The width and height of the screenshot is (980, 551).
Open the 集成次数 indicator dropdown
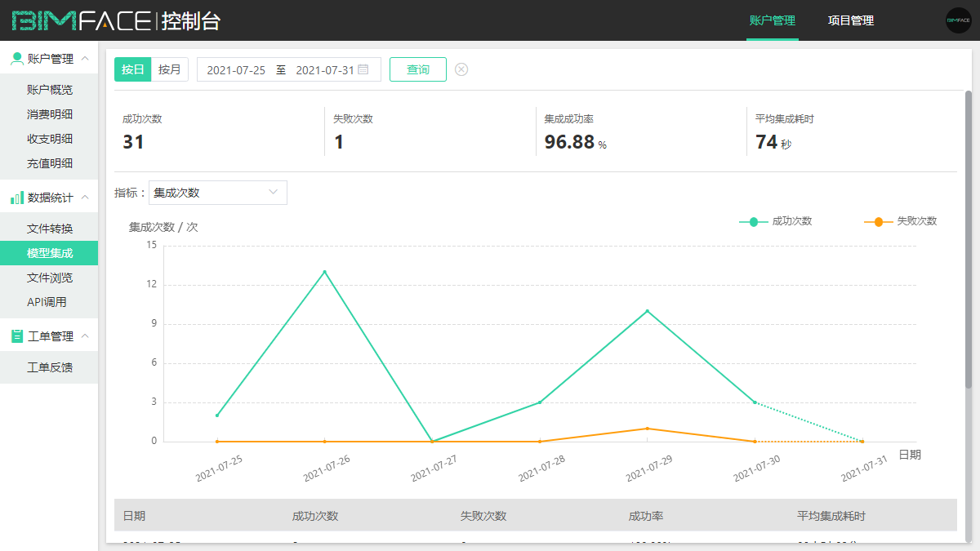(x=217, y=193)
